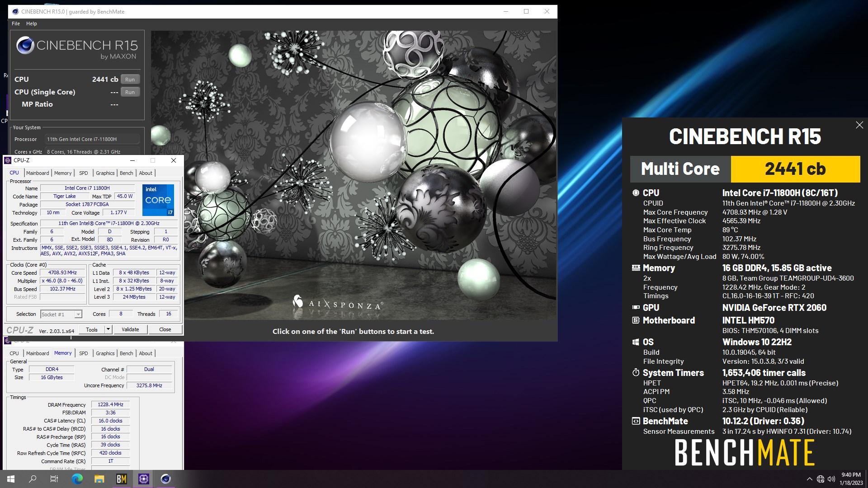Open About tab in lower CPU-Z

click(146, 353)
